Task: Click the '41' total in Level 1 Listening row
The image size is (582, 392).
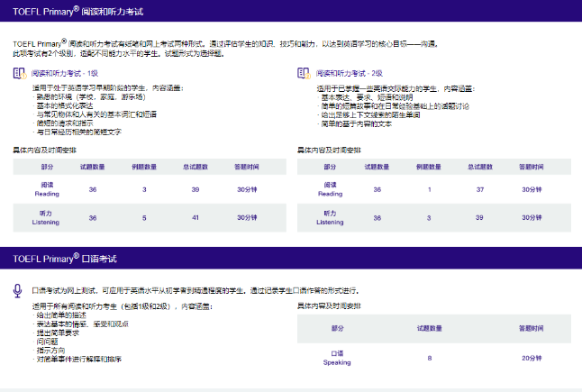Action: (x=196, y=218)
